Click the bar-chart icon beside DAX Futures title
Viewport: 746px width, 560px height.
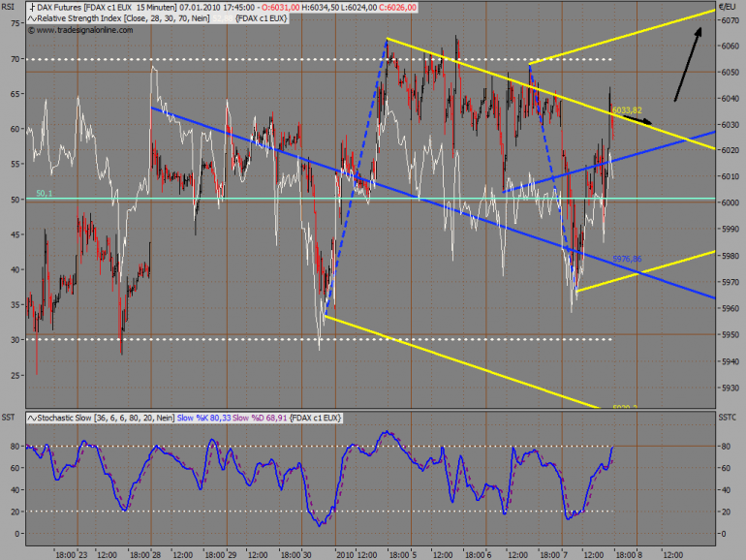coord(32,8)
